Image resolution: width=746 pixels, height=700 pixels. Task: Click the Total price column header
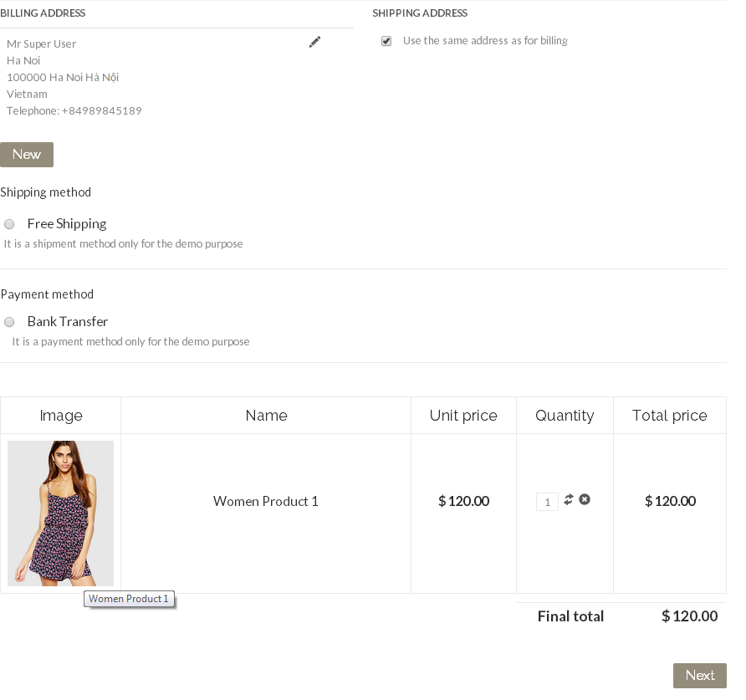tap(669, 416)
